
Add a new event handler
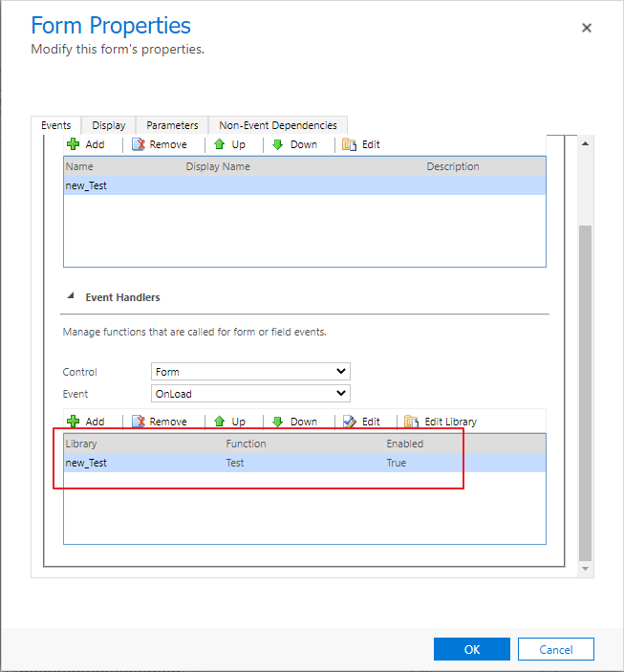pos(86,422)
